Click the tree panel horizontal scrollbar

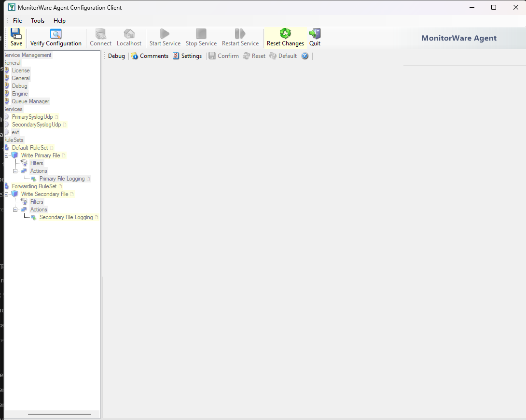coord(59,414)
